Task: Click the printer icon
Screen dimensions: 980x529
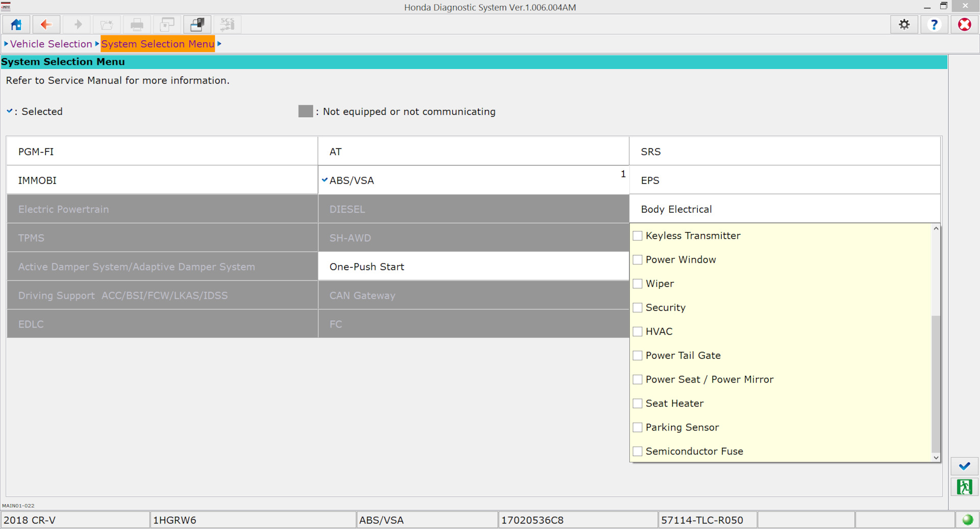Action: click(137, 24)
